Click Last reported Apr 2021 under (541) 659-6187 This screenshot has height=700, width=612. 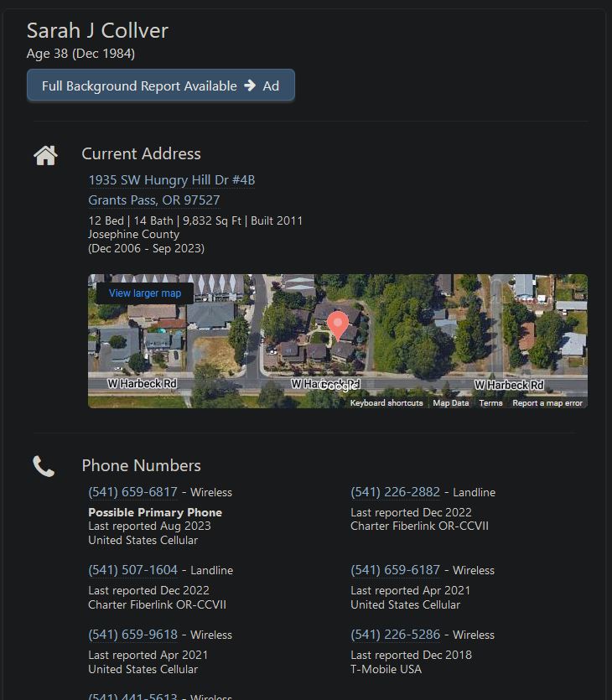(410, 590)
